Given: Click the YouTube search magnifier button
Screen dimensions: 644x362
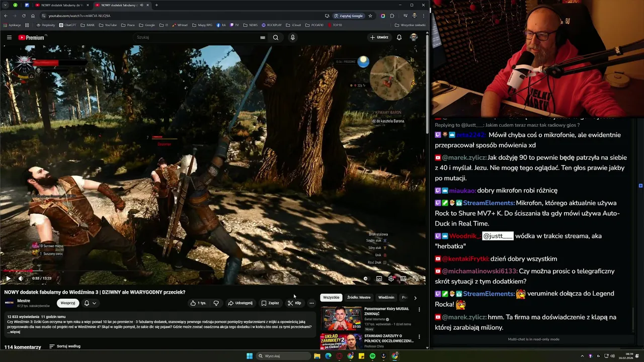Looking at the screenshot, I should (276, 37).
